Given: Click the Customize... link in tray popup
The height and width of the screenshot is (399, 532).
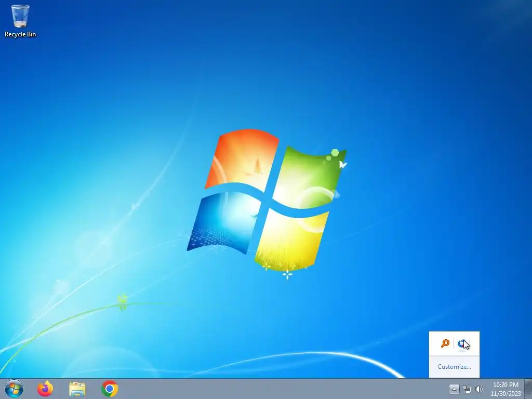Looking at the screenshot, I should tap(454, 366).
